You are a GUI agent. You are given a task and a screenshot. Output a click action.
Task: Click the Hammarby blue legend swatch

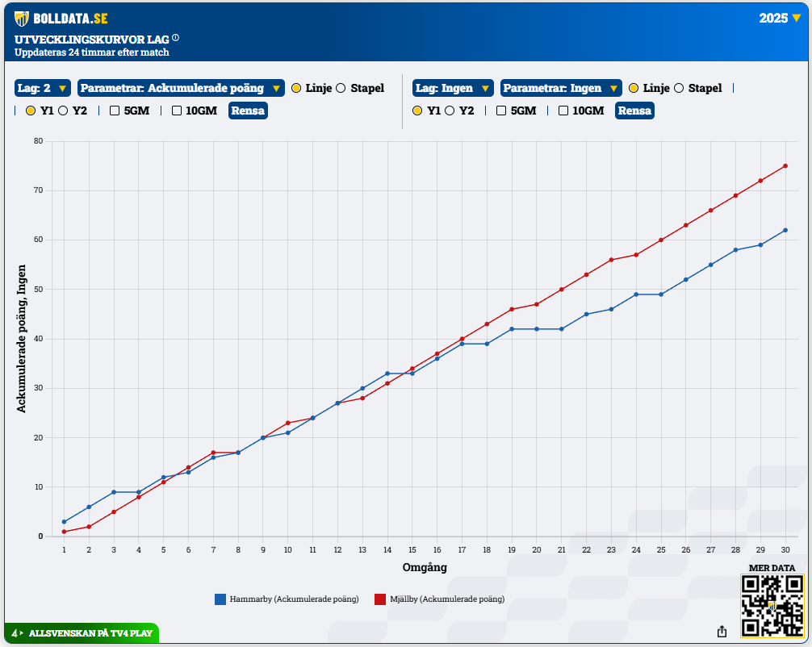click(220, 599)
